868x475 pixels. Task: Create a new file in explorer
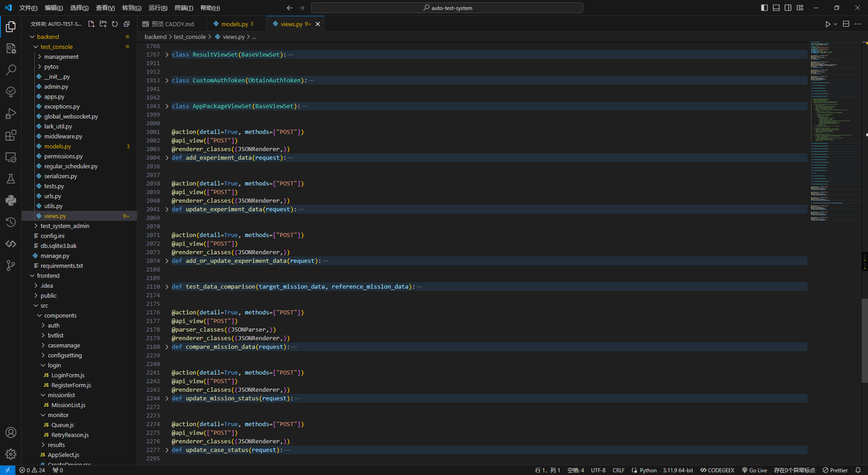(x=91, y=24)
